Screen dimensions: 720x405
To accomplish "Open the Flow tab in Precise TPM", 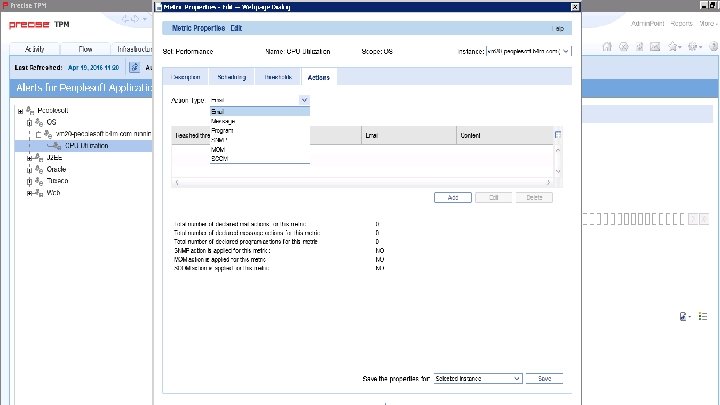I will pos(85,49).
